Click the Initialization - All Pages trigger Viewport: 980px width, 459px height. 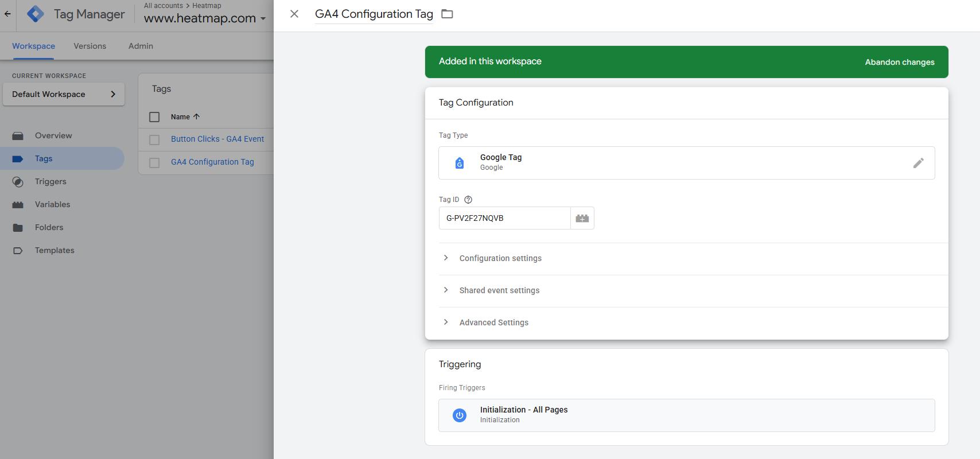click(687, 415)
